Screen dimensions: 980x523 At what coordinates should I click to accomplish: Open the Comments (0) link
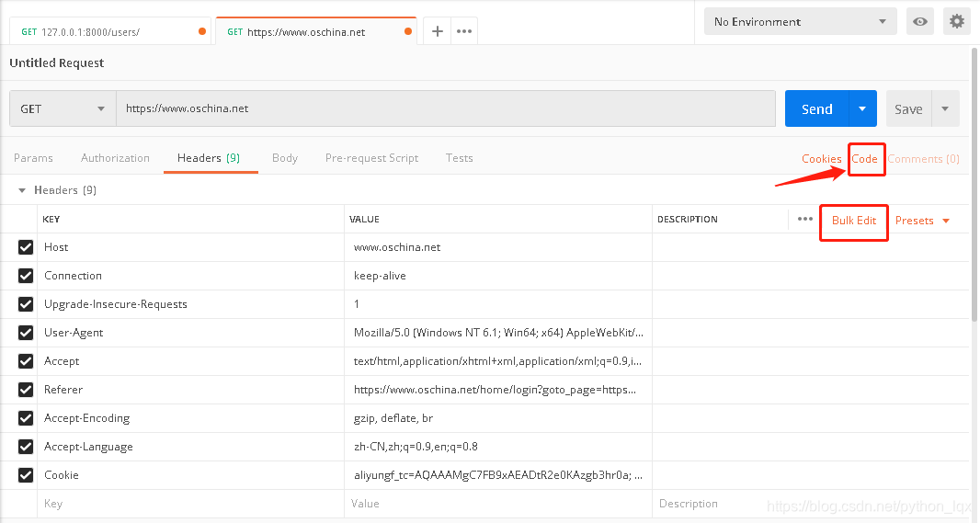(923, 159)
